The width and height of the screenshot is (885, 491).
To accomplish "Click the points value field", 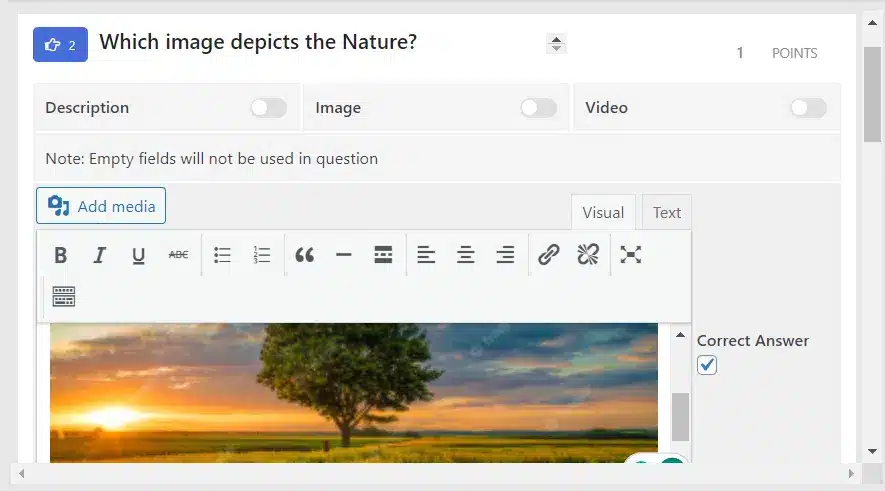I will 739,53.
